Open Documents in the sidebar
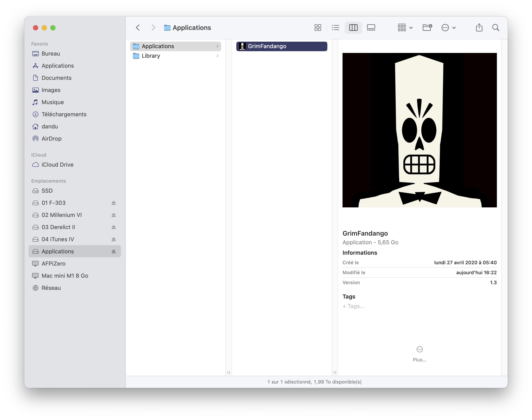This screenshot has width=532, height=420. (x=75, y=78)
